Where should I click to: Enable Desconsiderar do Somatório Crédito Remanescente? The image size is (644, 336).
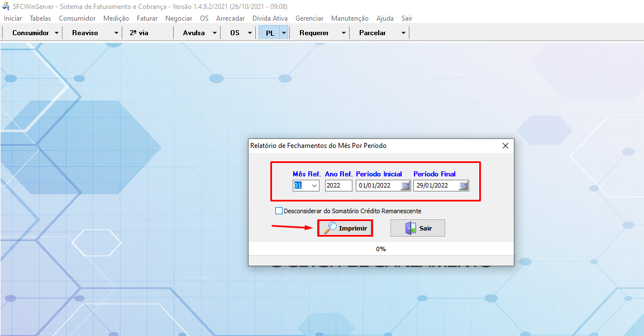click(x=279, y=211)
